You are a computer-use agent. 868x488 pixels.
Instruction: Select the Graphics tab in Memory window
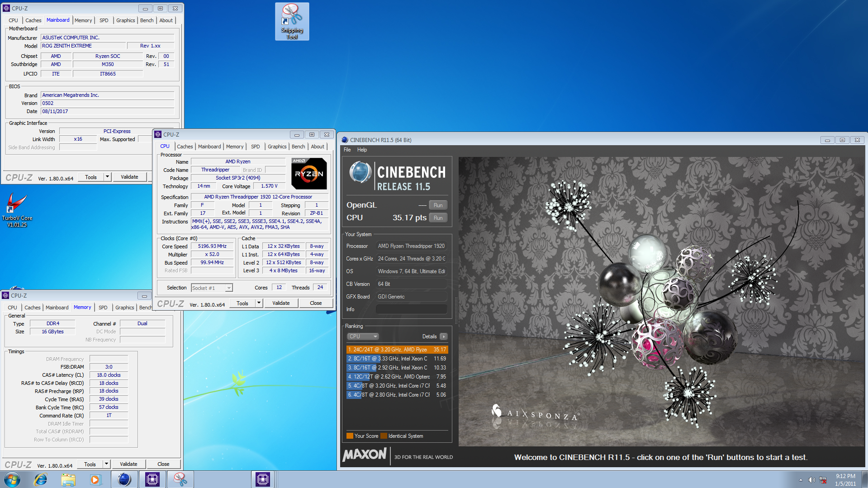(124, 308)
